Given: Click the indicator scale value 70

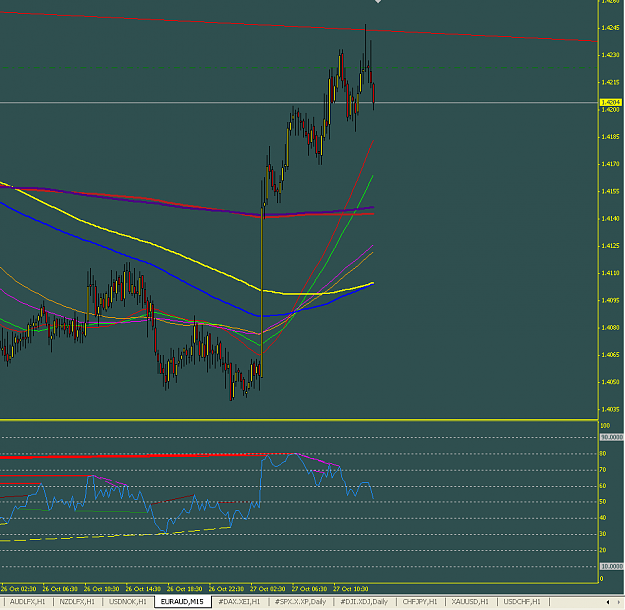Looking at the screenshot, I should coord(603,470).
